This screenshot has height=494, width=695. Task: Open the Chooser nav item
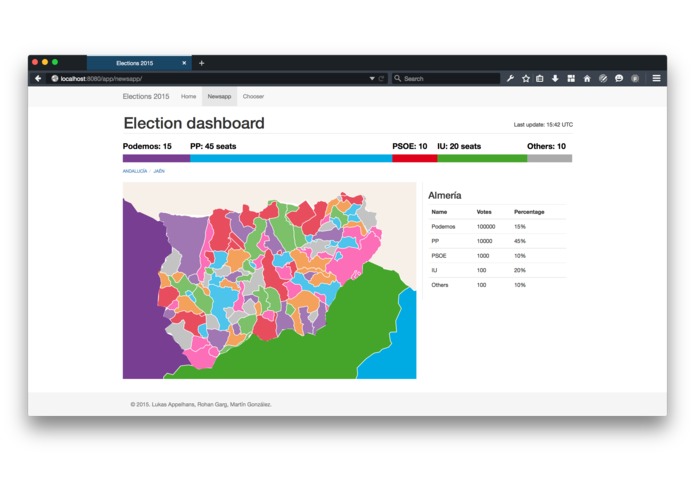[x=253, y=96]
